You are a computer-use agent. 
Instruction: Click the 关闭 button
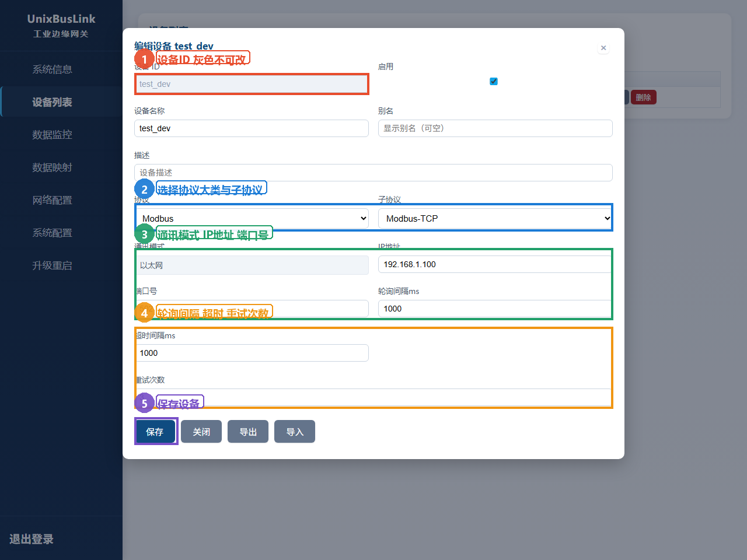[201, 432]
